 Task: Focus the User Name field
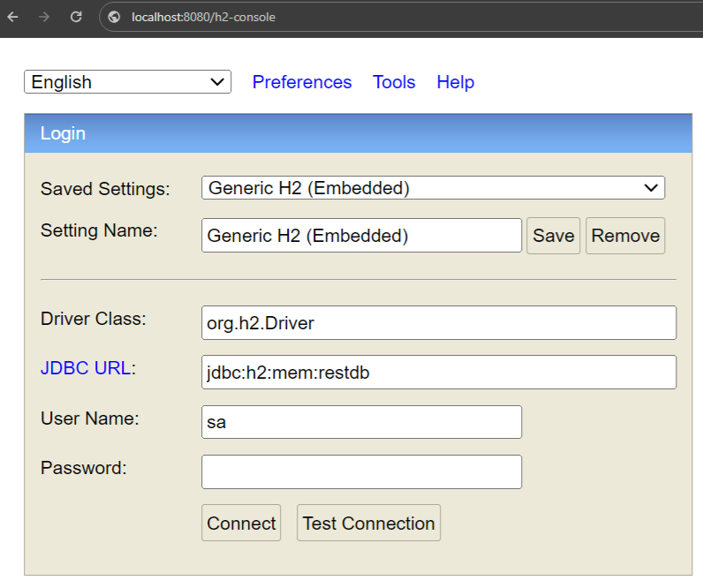(x=361, y=422)
